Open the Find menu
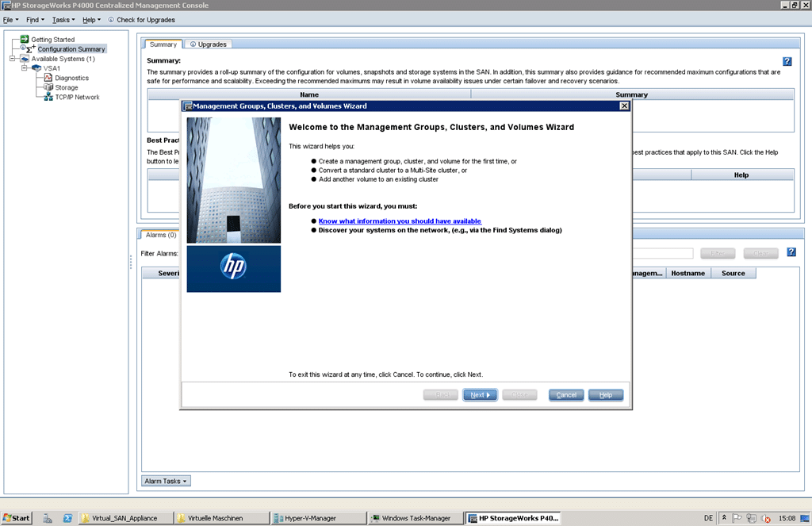 (x=35, y=19)
